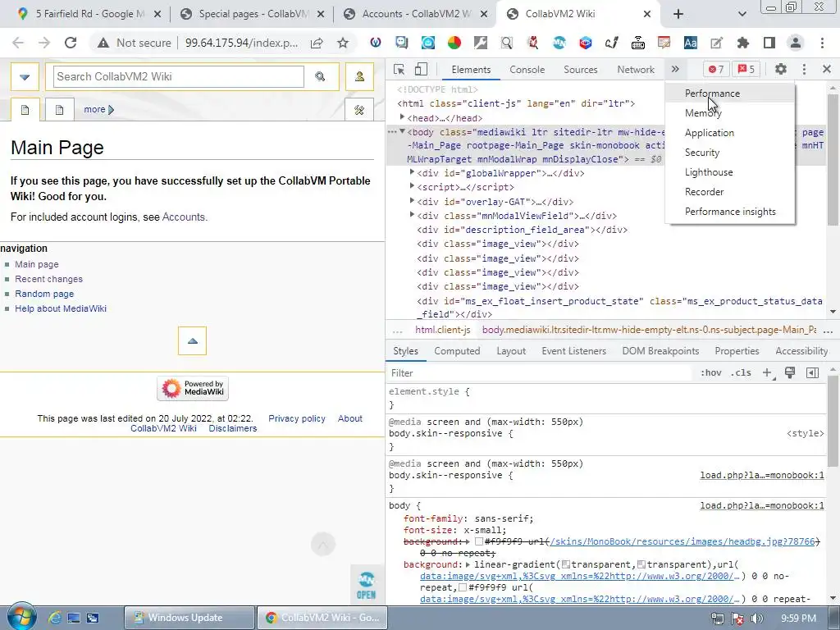Open the Privacy policy footer link

coord(297,418)
